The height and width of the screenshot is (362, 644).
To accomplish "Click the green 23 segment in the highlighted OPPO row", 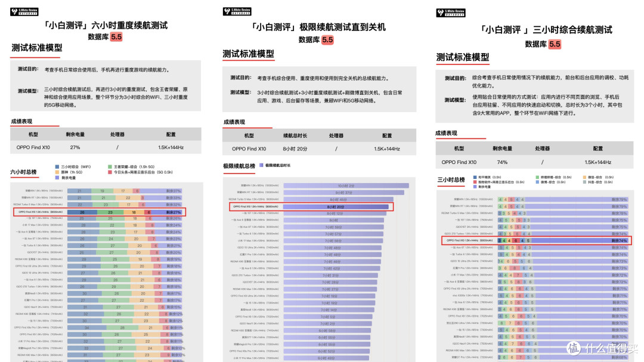I will (110, 212).
